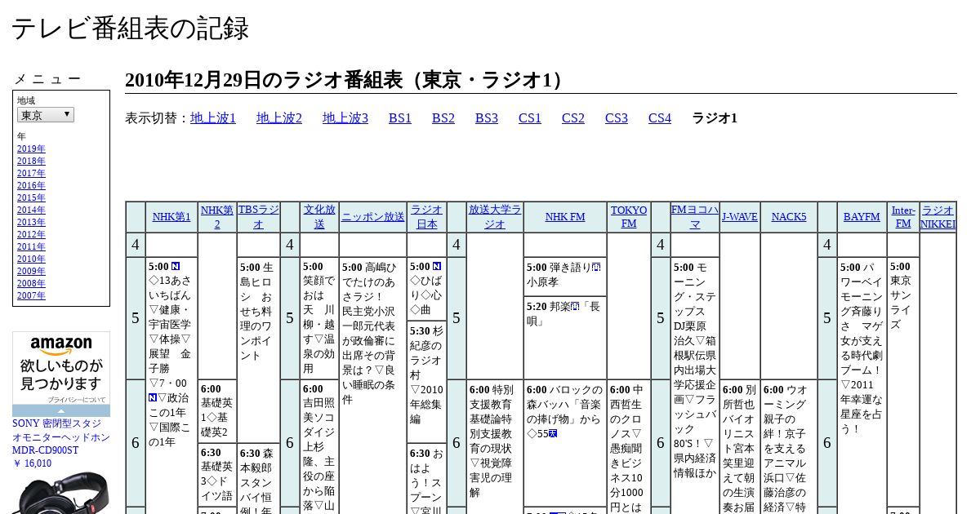Select the 6:00 別所哲也 program cell in J-WAVE

pyautogui.click(x=740, y=446)
